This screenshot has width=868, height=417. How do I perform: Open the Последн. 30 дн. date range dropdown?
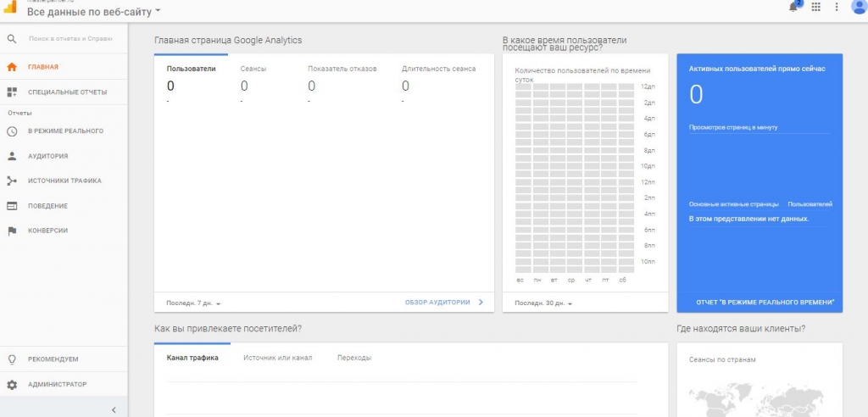tap(543, 303)
